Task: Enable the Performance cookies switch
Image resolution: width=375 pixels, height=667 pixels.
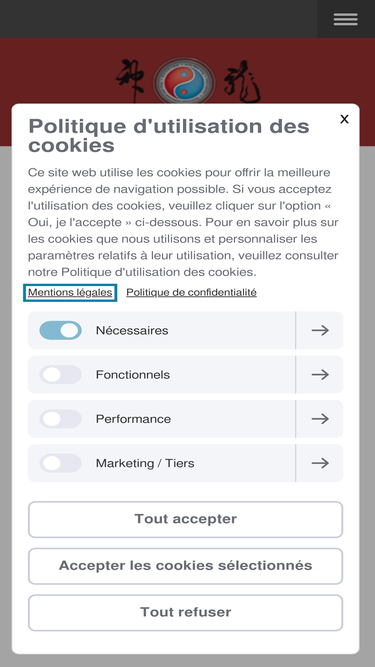Action: 60,419
